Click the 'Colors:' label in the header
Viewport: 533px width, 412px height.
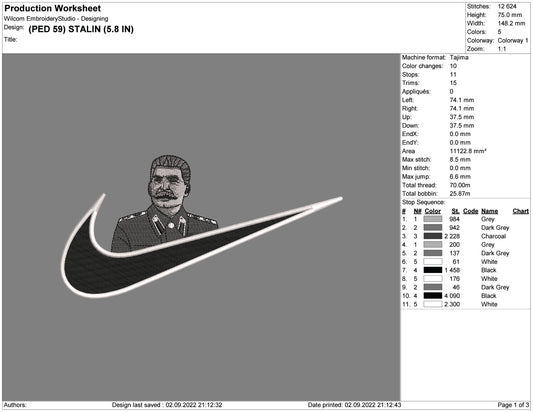pos(477,32)
